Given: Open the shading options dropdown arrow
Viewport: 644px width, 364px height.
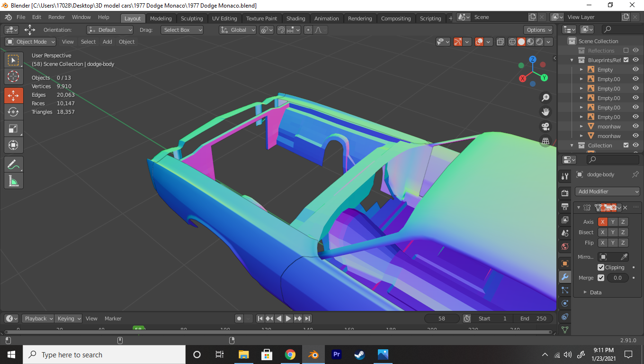Looking at the screenshot, I should pos(549,42).
